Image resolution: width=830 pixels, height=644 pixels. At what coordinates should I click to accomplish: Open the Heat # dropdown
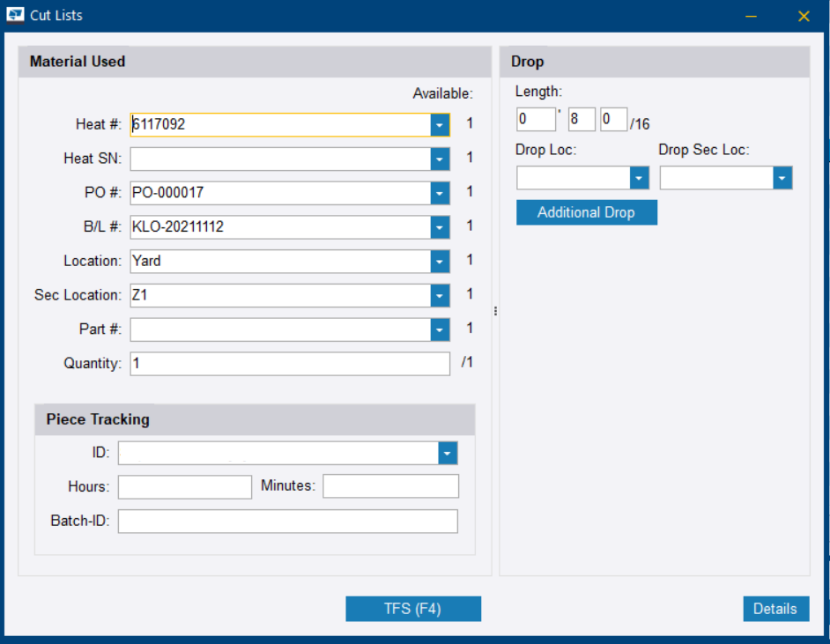coord(439,124)
